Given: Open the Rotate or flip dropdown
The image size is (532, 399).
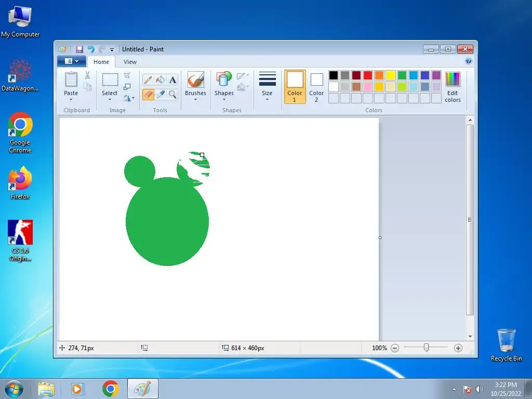Looking at the screenshot, I should pyautogui.click(x=129, y=98).
